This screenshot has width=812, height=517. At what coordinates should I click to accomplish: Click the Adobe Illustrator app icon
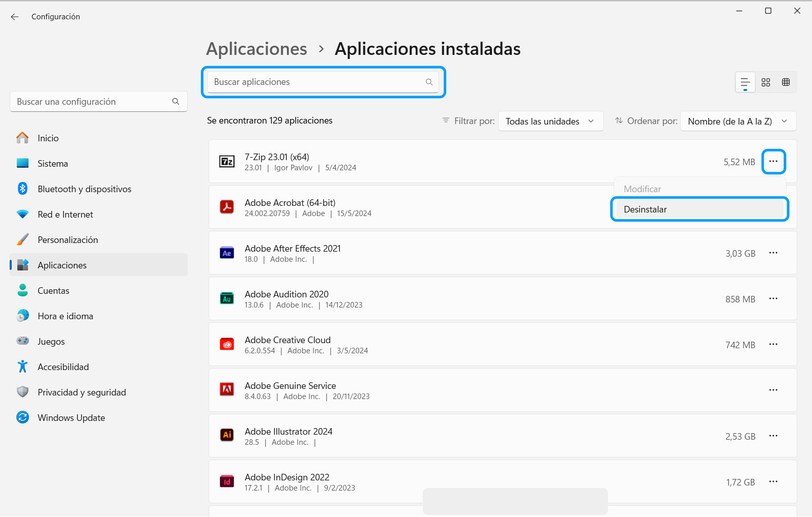point(226,436)
